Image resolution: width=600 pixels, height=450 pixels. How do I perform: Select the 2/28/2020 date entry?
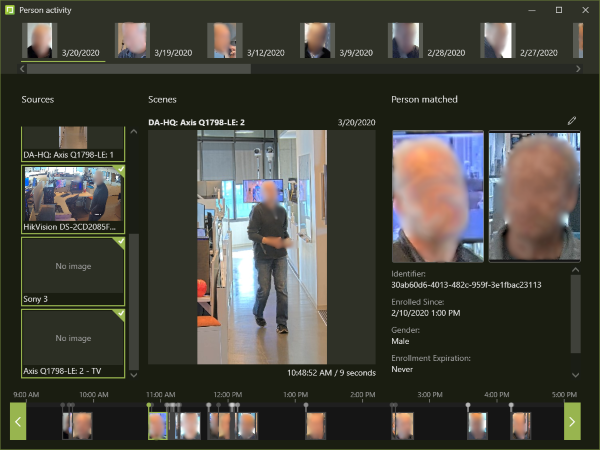(427, 41)
